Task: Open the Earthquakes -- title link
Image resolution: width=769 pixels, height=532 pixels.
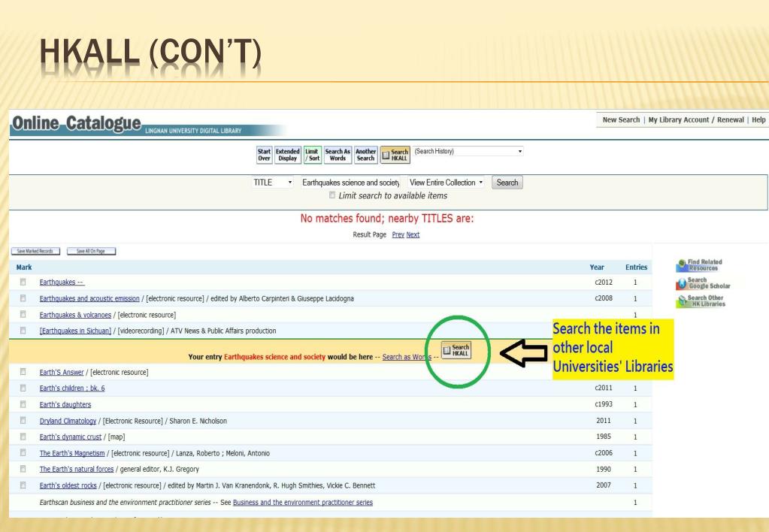Action: click(x=62, y=283)
